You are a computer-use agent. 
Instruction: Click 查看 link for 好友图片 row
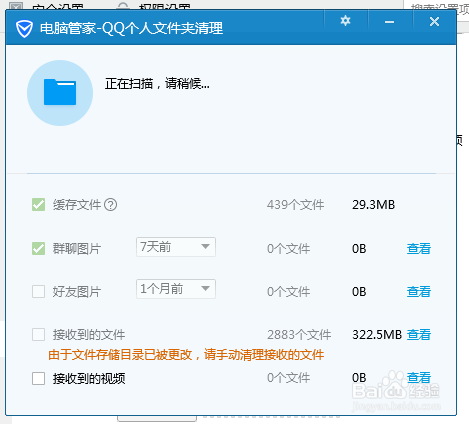[x=419, y=291]
